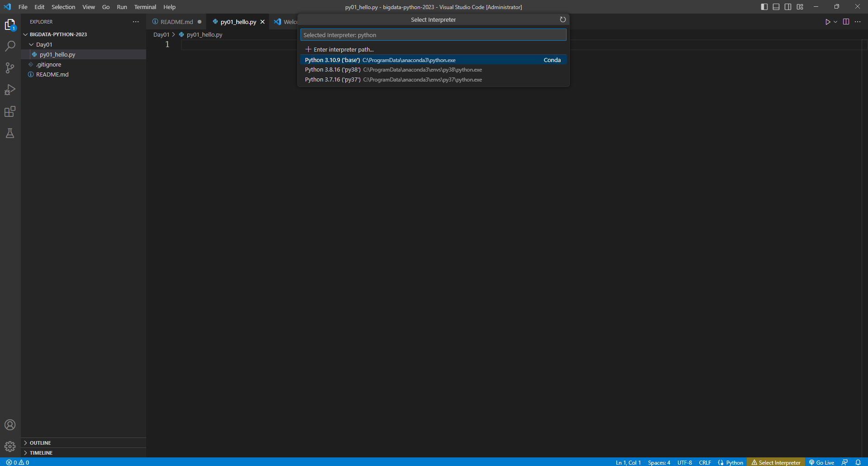Switch to the README.md tab
868x466 pixels.
[x=176, y=22]
